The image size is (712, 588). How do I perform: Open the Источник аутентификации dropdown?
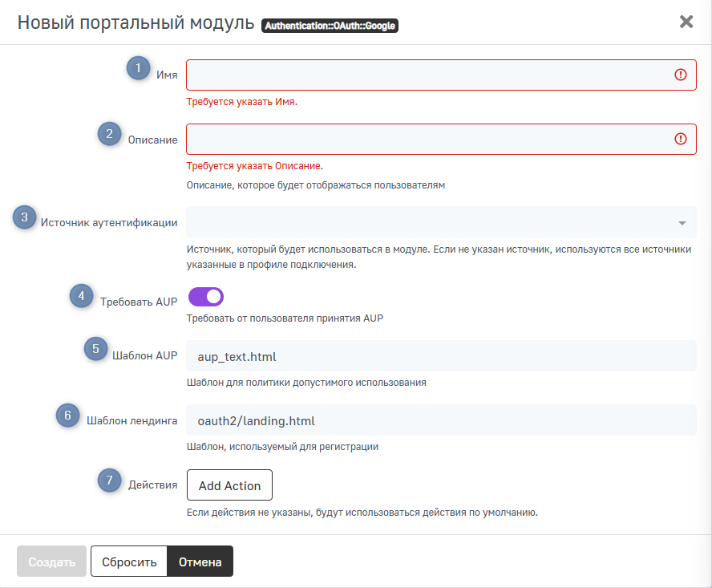[433, 222]
